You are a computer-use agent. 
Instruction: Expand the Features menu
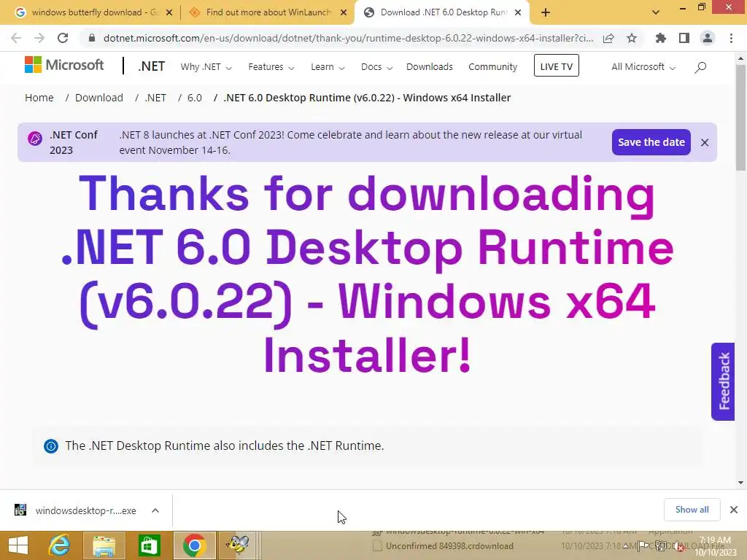271,67
